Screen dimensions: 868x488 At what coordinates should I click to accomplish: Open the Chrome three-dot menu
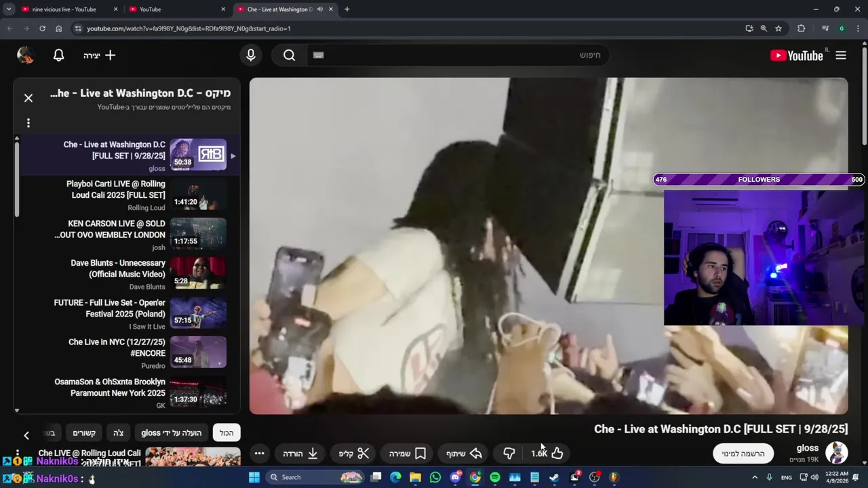point(858,28)
